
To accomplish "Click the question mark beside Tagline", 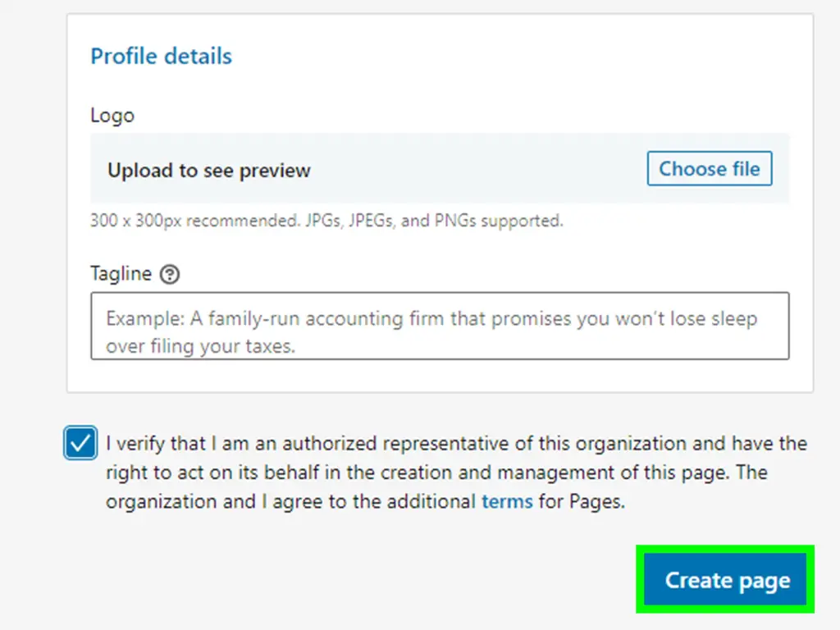I will (169, 274).
